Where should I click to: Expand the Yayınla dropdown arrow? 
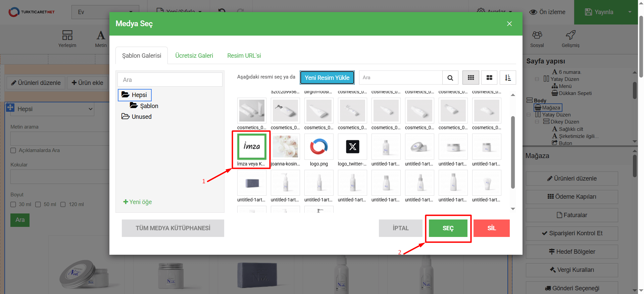pyautogui.click(x=630, y=12)
